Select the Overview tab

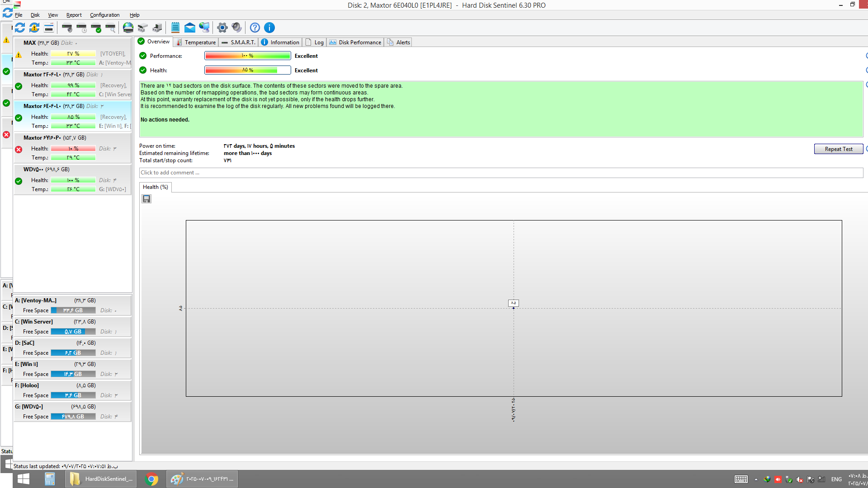click(x=154, y=42)
